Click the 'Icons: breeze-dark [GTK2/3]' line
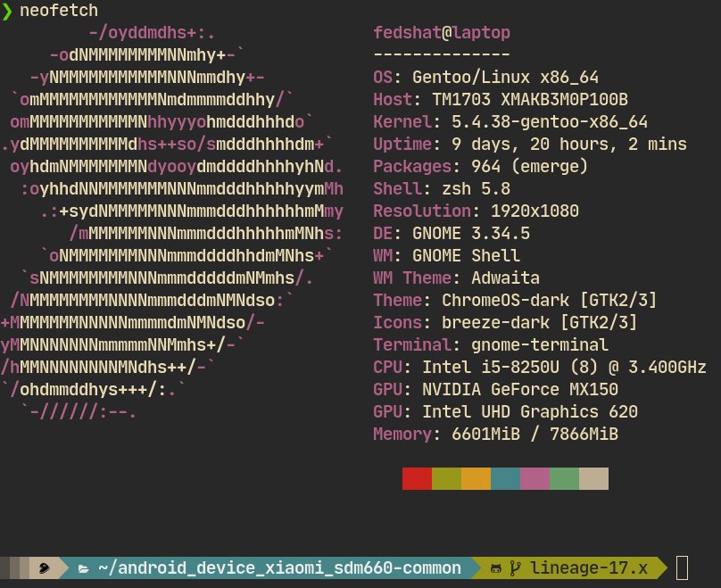 point(505,323)
